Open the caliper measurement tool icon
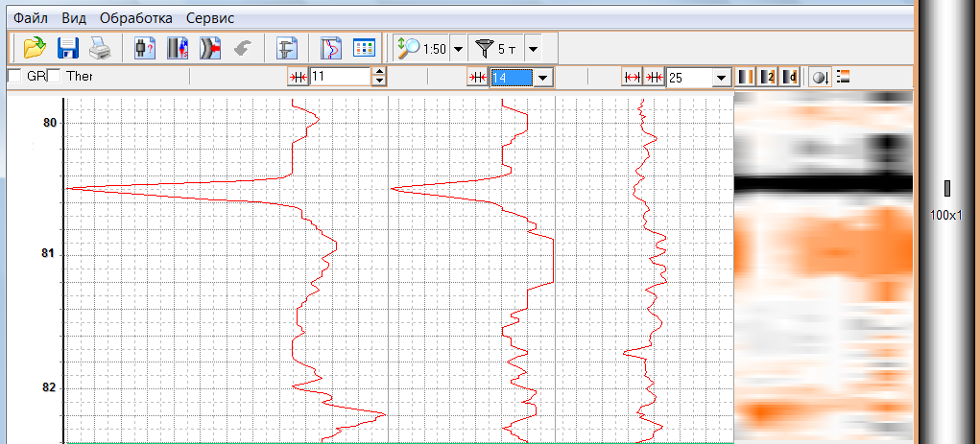Viewport: 980px width, 444px height. [x=288, y=48]
